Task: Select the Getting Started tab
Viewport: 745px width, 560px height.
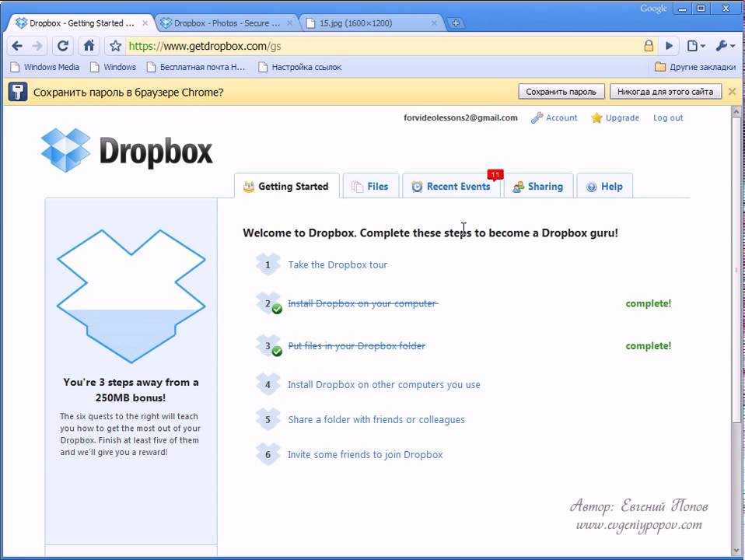Action: coord(286,186)
